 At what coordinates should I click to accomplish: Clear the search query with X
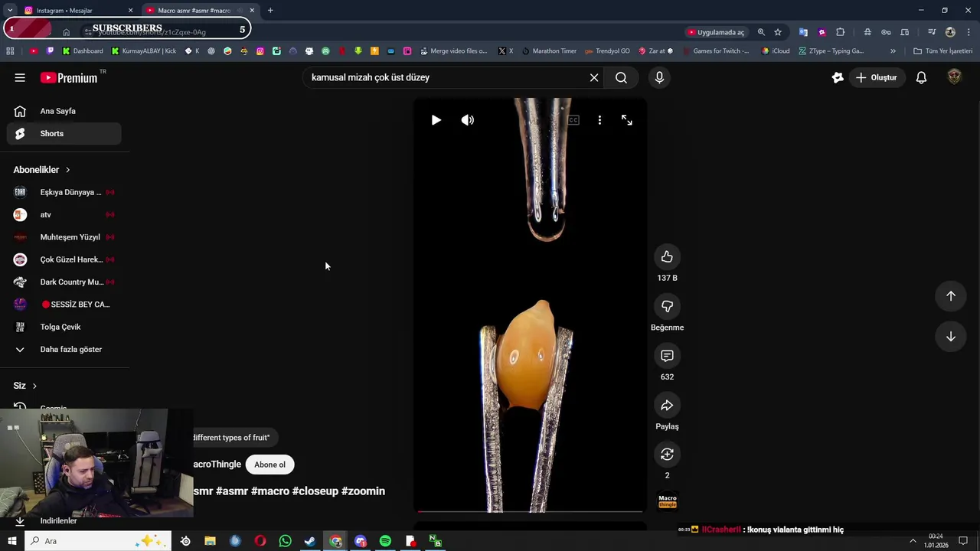[x=594, y=77]
